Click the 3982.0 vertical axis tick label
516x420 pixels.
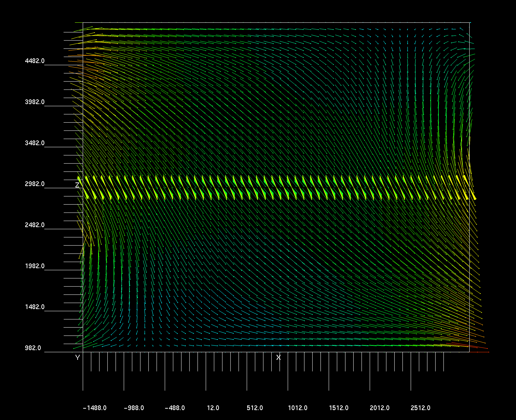(x=35, y=102)
